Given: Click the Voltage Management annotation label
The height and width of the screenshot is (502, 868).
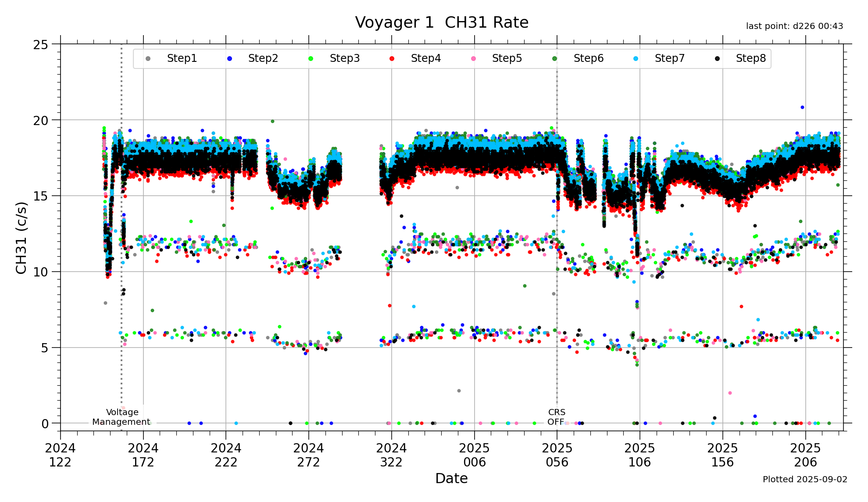Looking at the screenshot, I should tap(121, 417).
